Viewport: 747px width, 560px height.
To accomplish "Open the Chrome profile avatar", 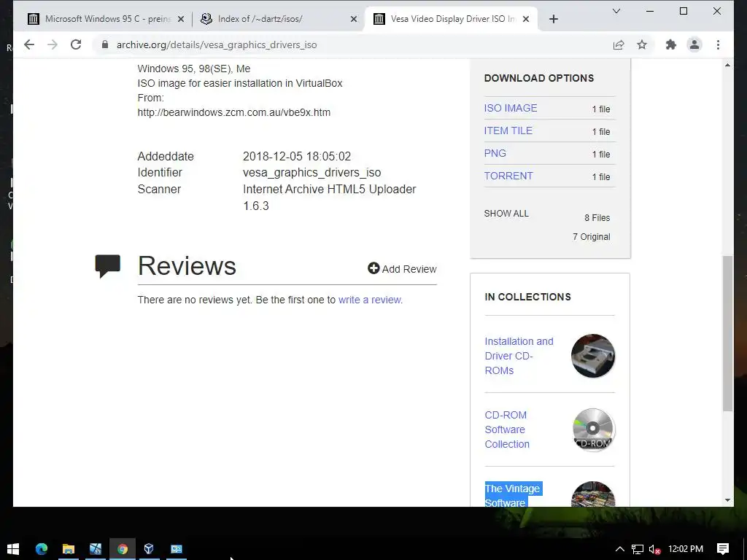I will click(x=694, y=44).
